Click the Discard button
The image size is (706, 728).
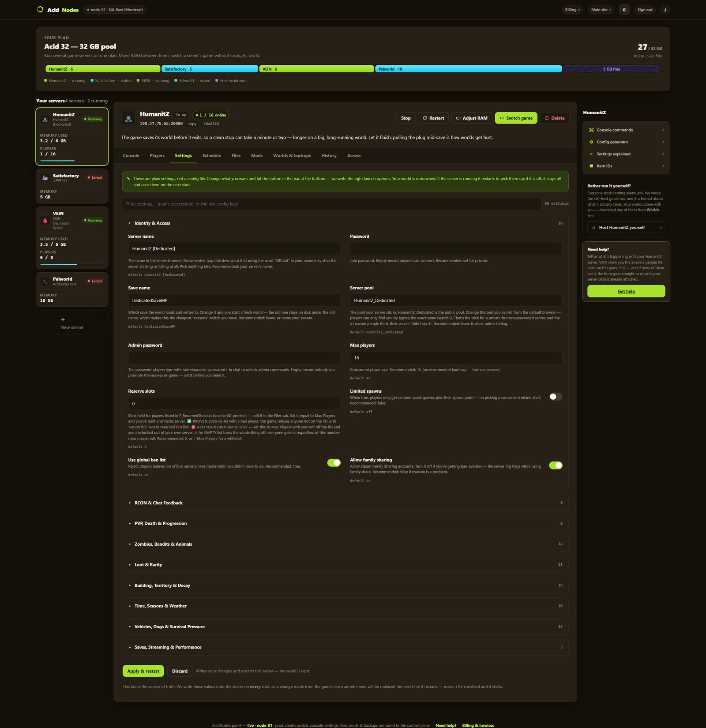180,671
